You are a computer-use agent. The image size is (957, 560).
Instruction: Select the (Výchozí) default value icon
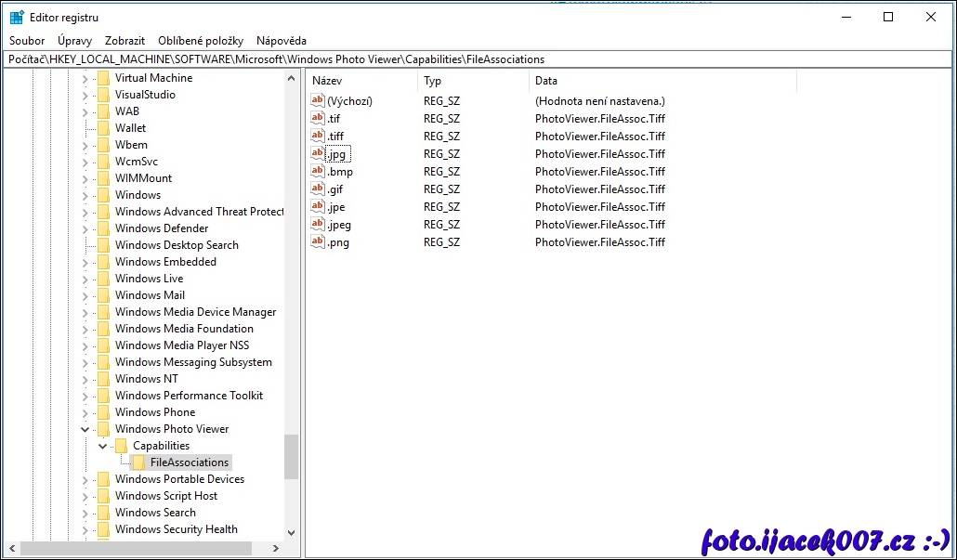point(318,101)
